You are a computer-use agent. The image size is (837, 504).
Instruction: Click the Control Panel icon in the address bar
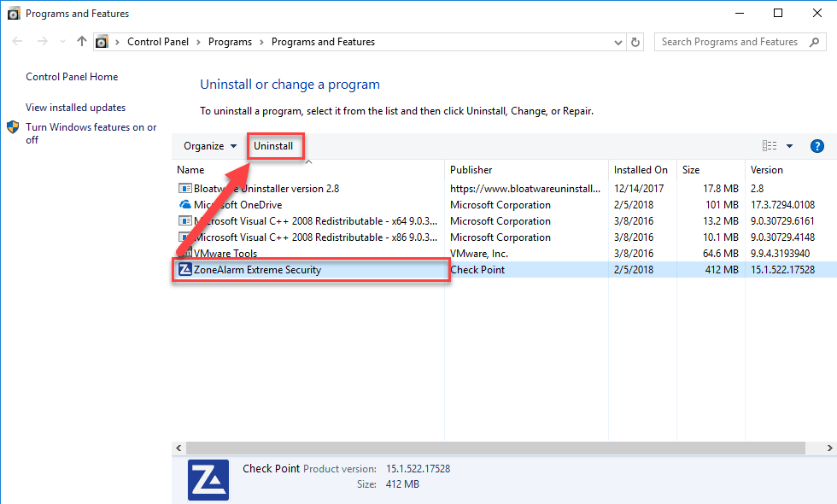click(x=102, y=41)
